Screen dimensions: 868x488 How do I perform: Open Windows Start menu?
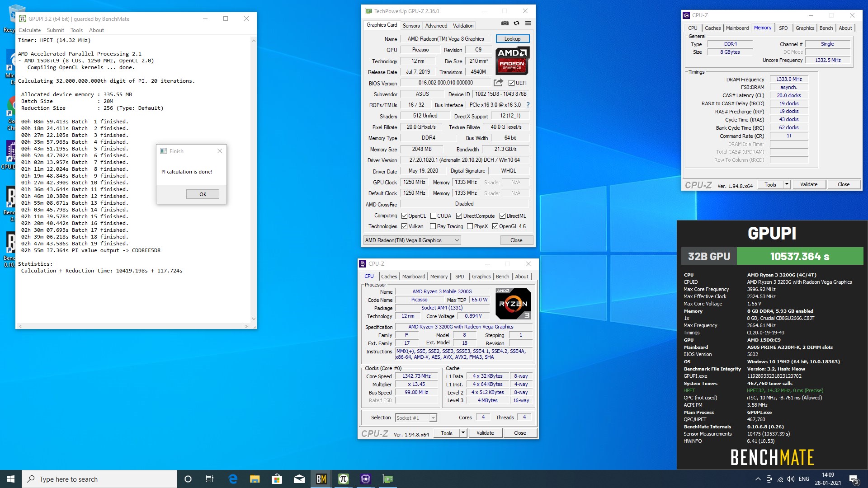(x=11, y=479)
